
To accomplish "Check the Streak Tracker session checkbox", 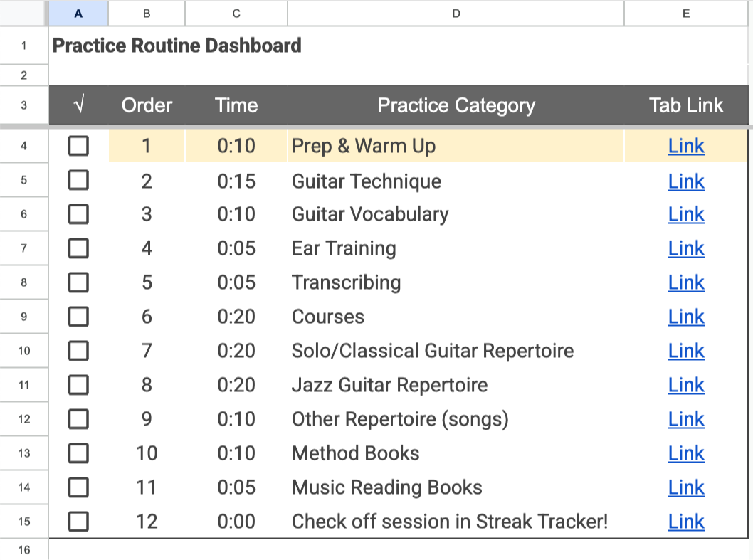I will [x=78, y=522].
